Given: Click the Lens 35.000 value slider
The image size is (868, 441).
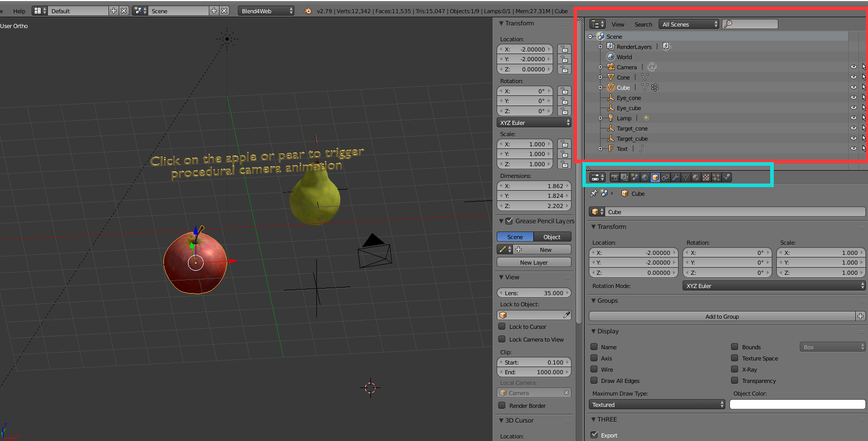Looking at the screenshot, I should point(534,293).
